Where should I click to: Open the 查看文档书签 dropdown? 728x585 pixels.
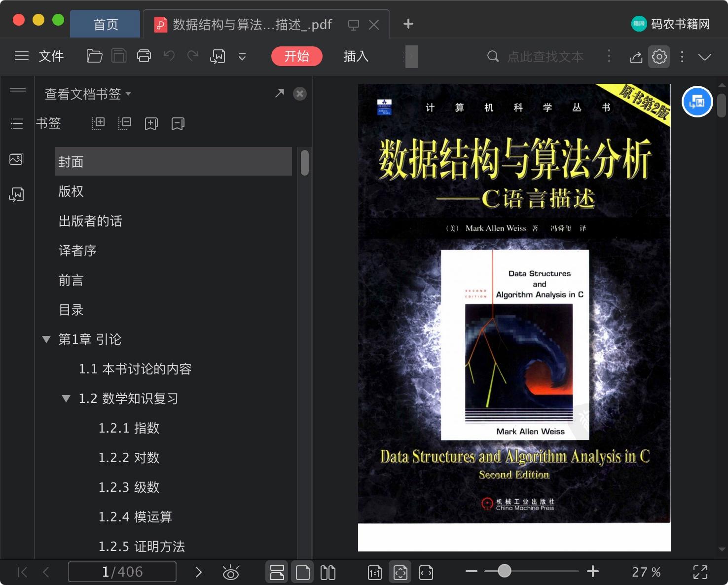tap(88, 94)
